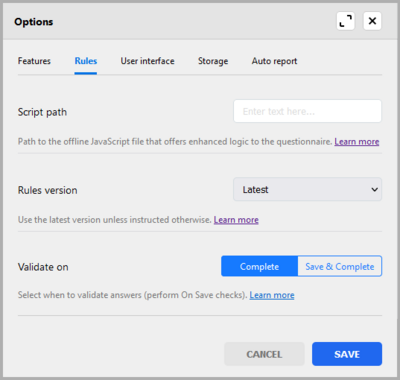Open Learn more link about validating answers
This screenshot has height=380, width=400.
(x=272, y=295)
